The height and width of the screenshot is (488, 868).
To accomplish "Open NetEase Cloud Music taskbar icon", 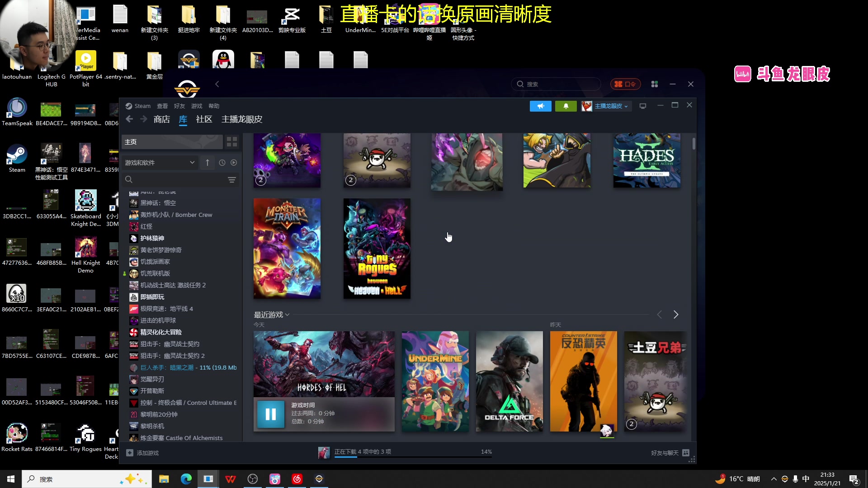I will click(x=297, y=479).
